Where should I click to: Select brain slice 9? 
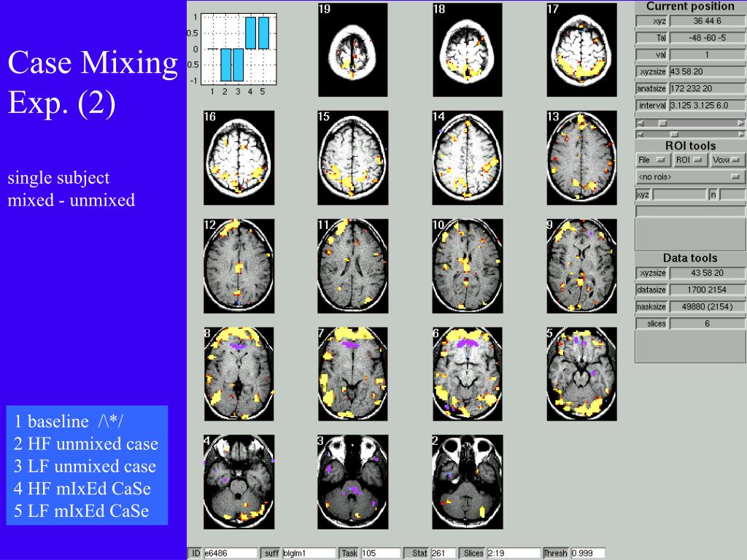pyautogui.click(x=581, y=266)
